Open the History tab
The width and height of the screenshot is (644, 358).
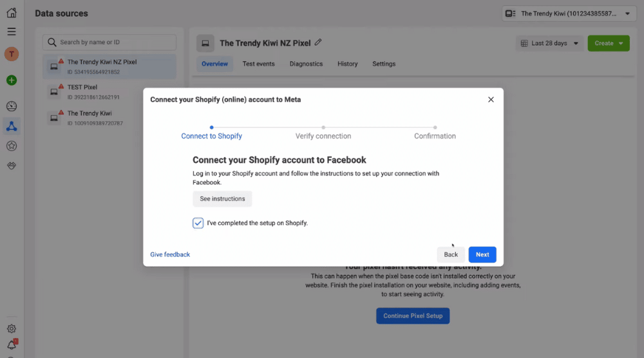point(348,64)
